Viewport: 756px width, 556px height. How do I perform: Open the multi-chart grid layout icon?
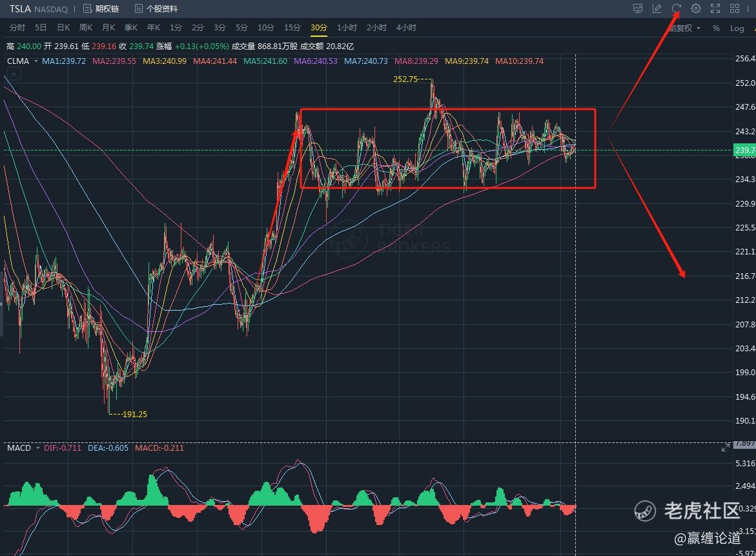coord(735,8)
